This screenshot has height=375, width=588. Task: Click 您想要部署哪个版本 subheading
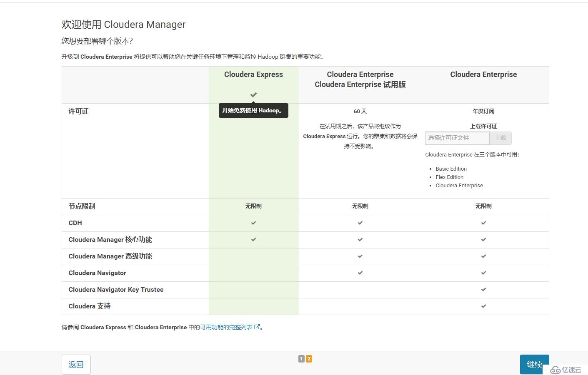(97, 41)
